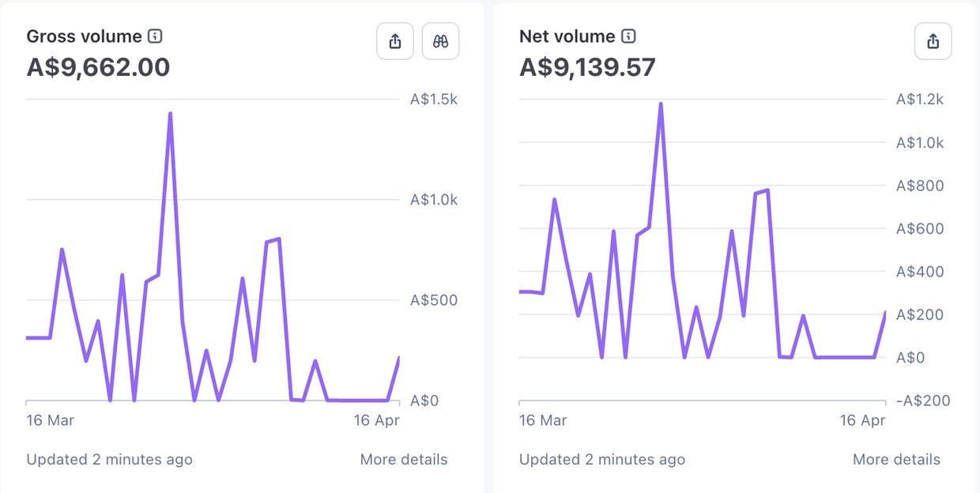
Task: Click the Net volume heading
Action: [567, 36]
